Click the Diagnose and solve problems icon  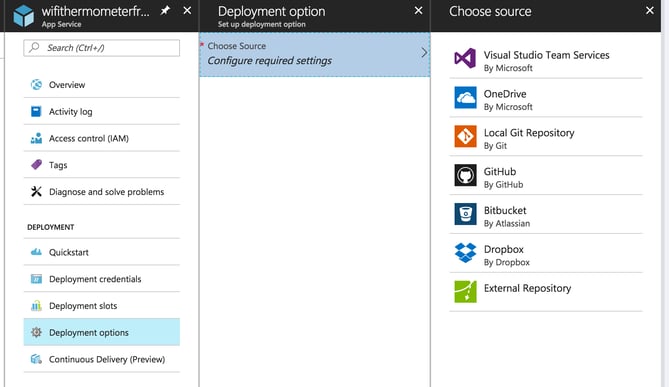36,192
